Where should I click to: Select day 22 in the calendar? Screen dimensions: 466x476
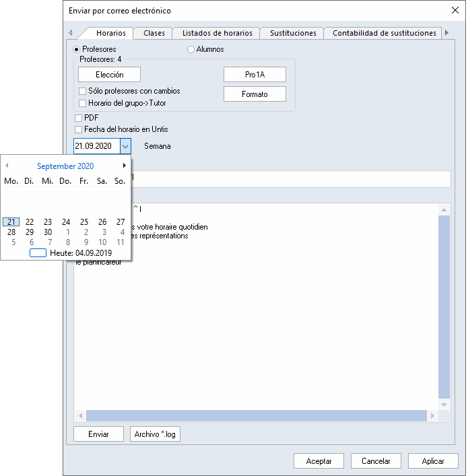click(30, 222)
